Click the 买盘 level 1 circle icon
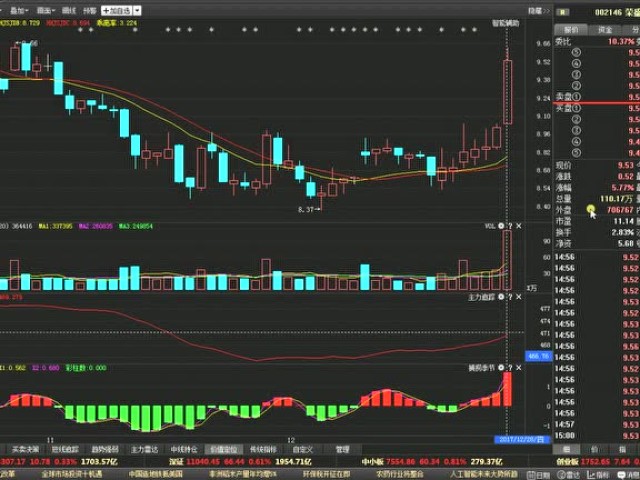640x480 pixels. tap(576, 108)
